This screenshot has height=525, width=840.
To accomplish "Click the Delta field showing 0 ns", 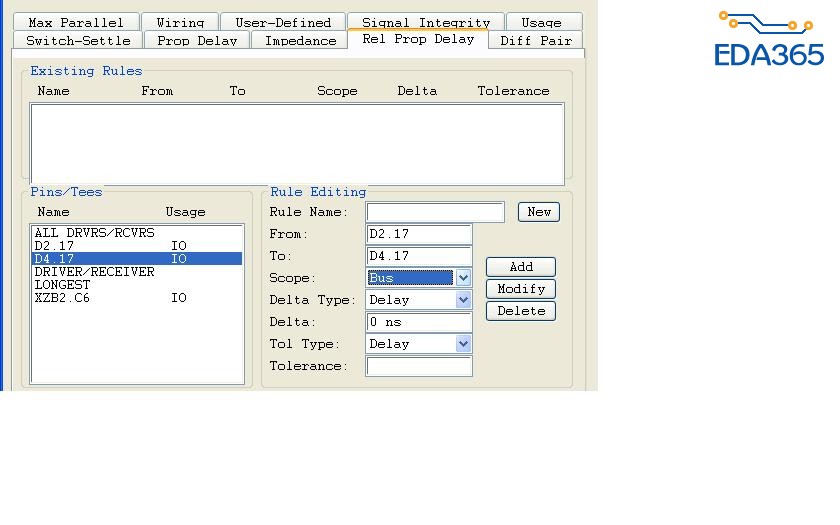I will [x=419, y=321].
